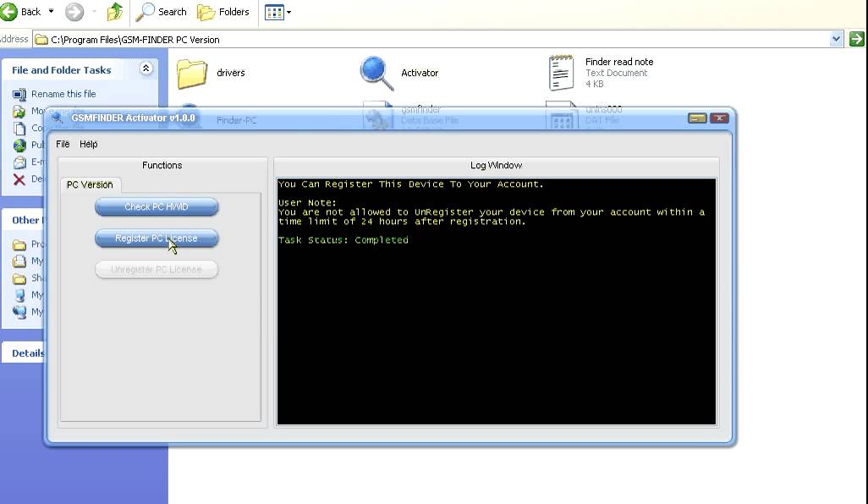868x504 pixels.
Task: Click the red X delete icon in tasks
Action: click(19, 180)
